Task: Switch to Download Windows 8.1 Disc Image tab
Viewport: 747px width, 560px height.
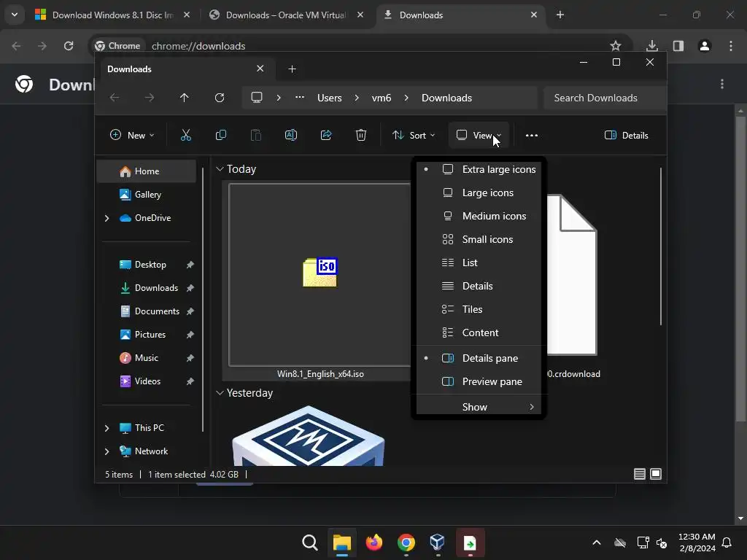Action: 112,15
